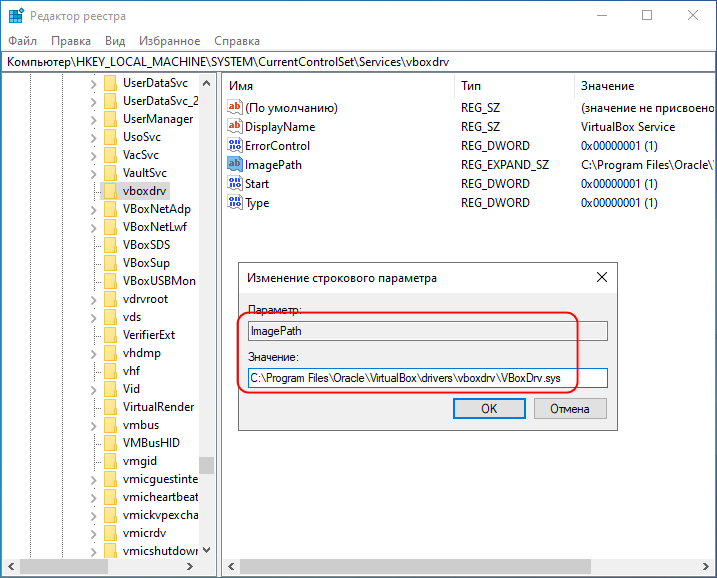Screen dimensions: 717x578
Task: Select the vmicshutdown tree item
Action: click(x=160, y=551)
